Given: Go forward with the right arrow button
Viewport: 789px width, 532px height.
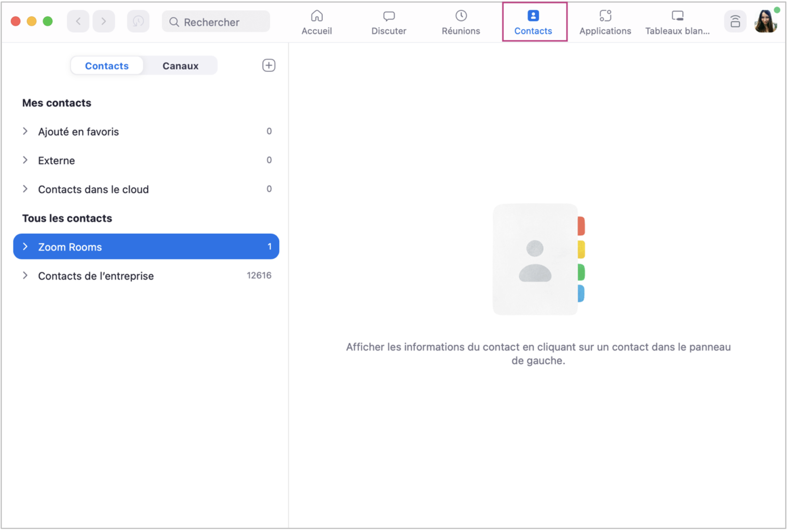Looking at the screenshot, I should pyautogui.click(x=104, y=22).
